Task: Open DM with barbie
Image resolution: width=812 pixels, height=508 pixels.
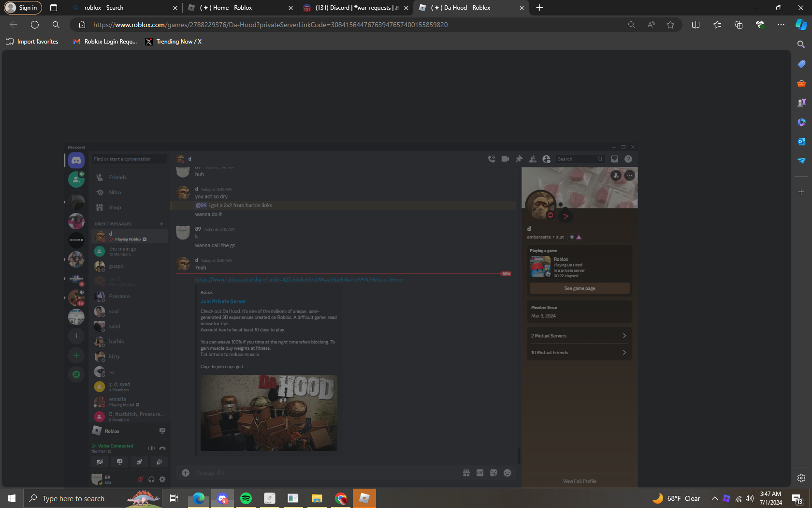Action: pyautogui.click(x=129, y=342)
